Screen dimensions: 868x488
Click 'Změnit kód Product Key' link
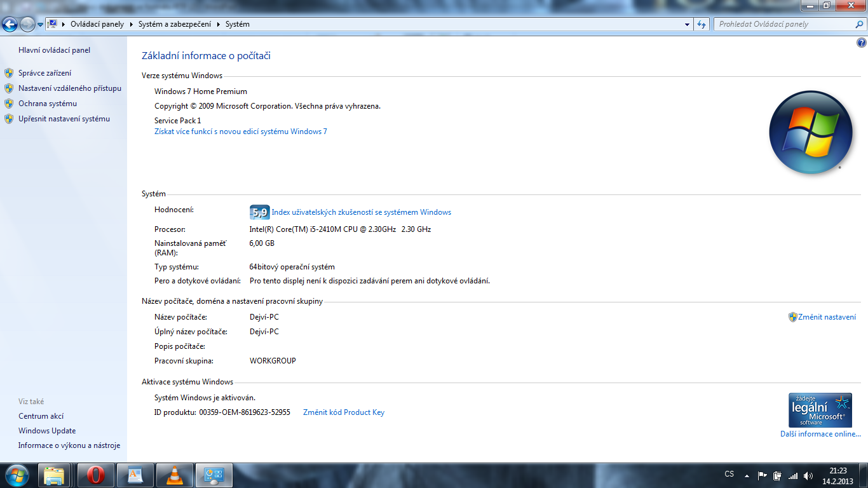point(344,412)
